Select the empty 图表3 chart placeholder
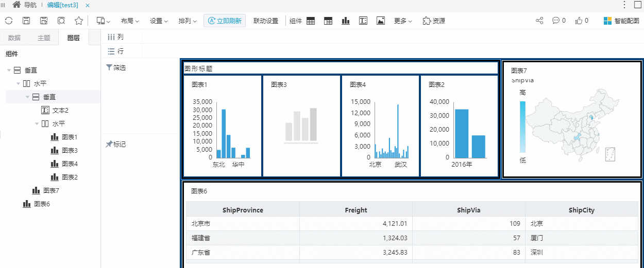 (x=301, y=126)
